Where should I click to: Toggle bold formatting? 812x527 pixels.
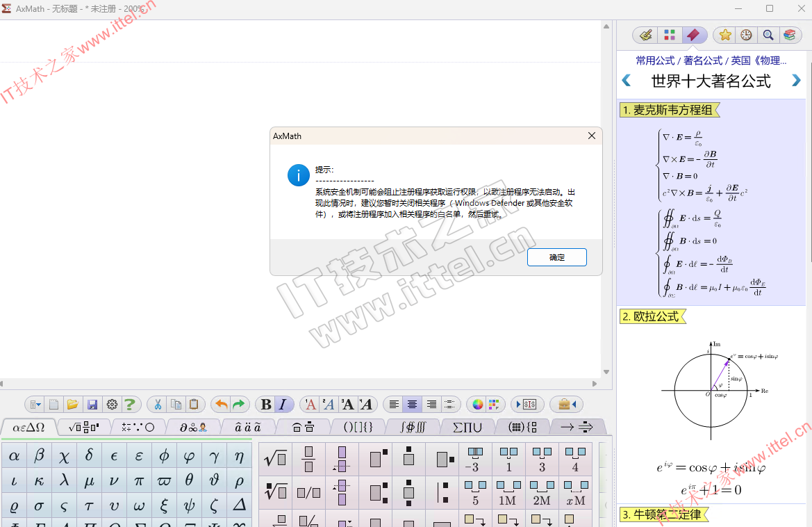point(266,404)
